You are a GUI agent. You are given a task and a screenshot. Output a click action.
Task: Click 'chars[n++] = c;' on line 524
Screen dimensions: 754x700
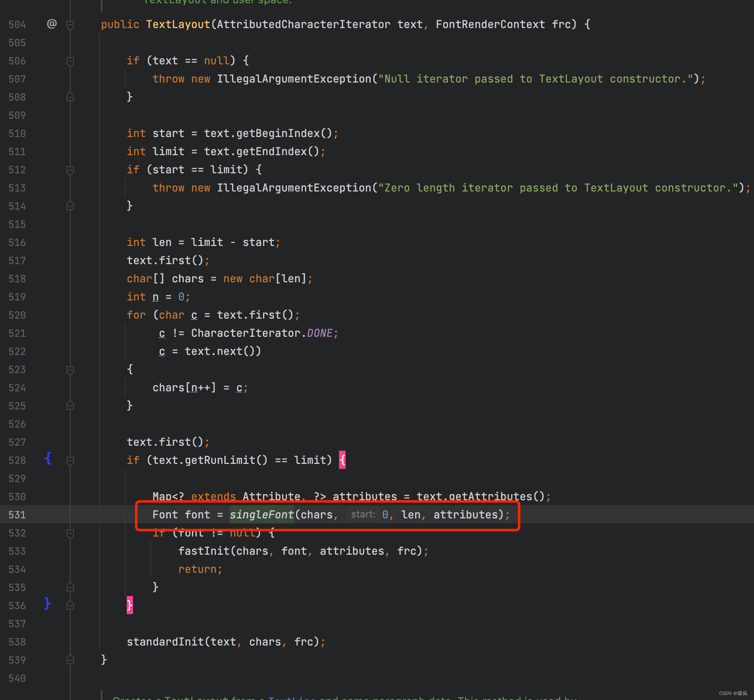point(200,388)
